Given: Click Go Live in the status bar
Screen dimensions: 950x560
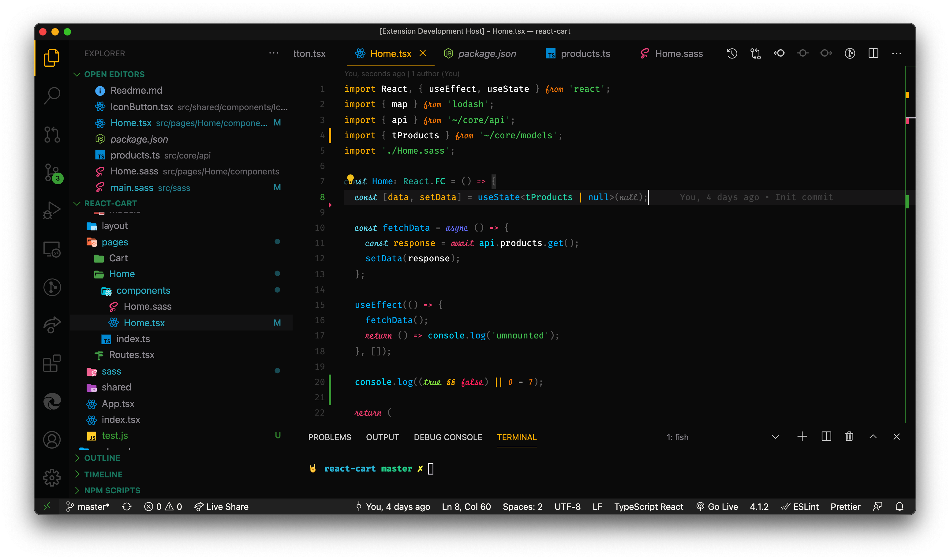Looking at the screenshot, I should coord(717,506).
